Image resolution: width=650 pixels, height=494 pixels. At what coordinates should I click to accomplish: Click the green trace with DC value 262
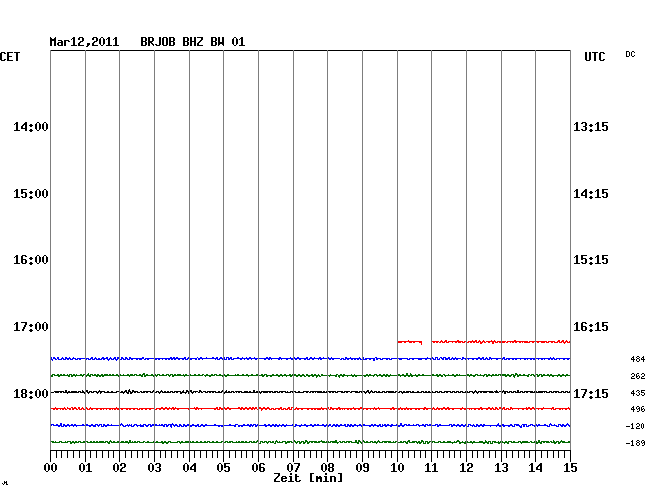click(x=310, y=375)
